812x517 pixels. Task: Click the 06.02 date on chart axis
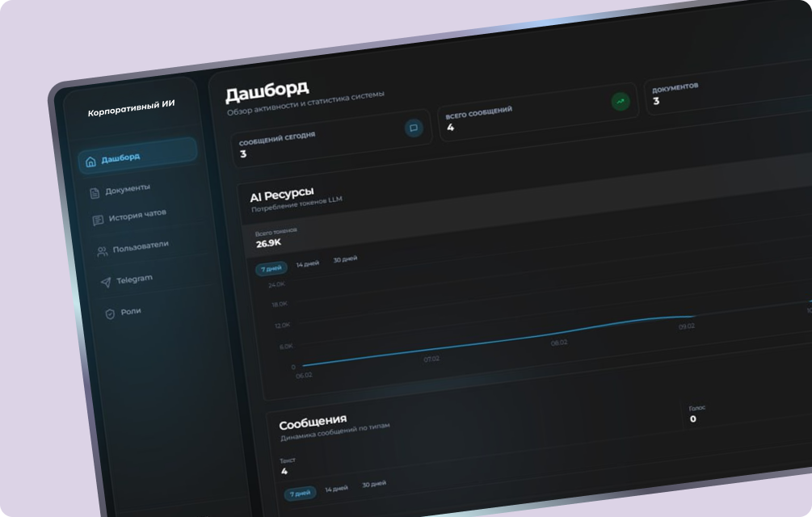coord(304,375)
